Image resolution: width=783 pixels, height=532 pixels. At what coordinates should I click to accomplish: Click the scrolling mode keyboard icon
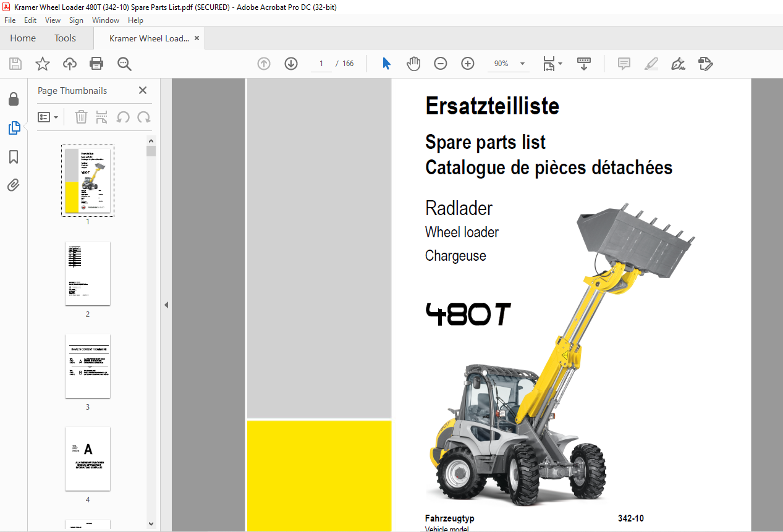pos(584,64)
